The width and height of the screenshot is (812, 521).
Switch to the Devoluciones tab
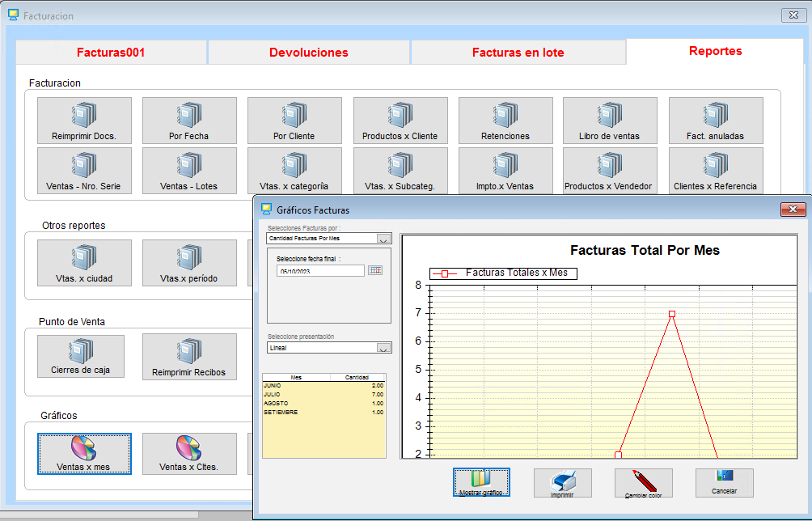pyautogui.click(x=309, y=53)
